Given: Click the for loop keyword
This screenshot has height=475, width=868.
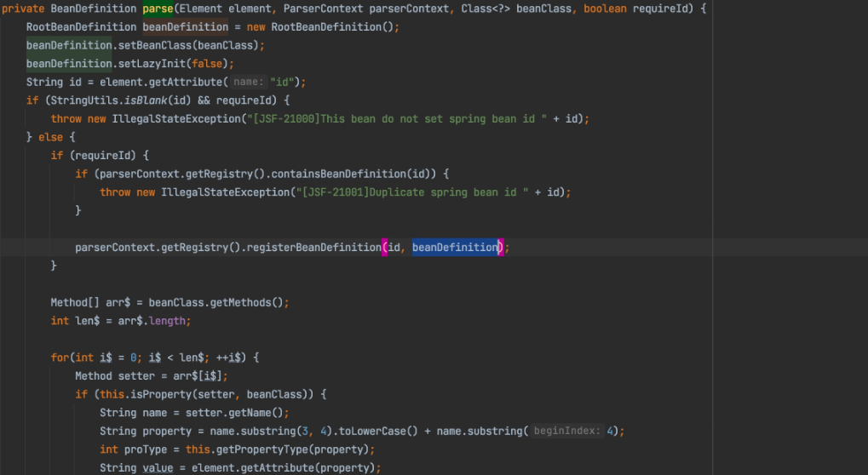Looking at the screenshot, I should (60, 358).
